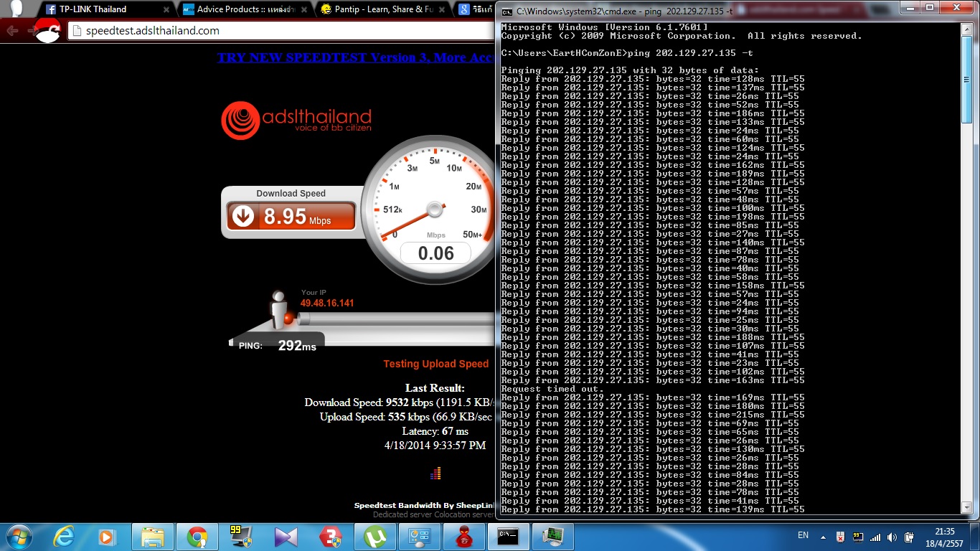980x551 pixels.
Task: Open the red question-mark shield taskbar icon
Action: [x=330, y=536]
